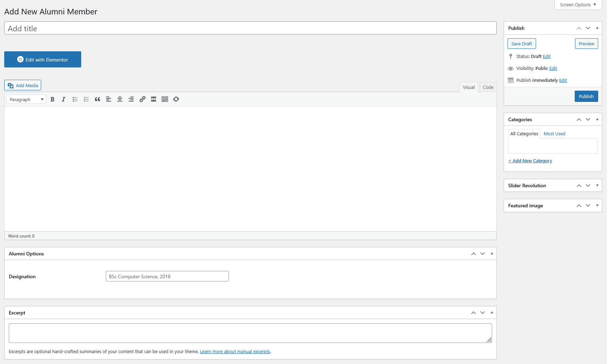The height and width of the screenshot is (364, 607).
Task: Open Screen Options dropdown
Action: coord(578,5)
